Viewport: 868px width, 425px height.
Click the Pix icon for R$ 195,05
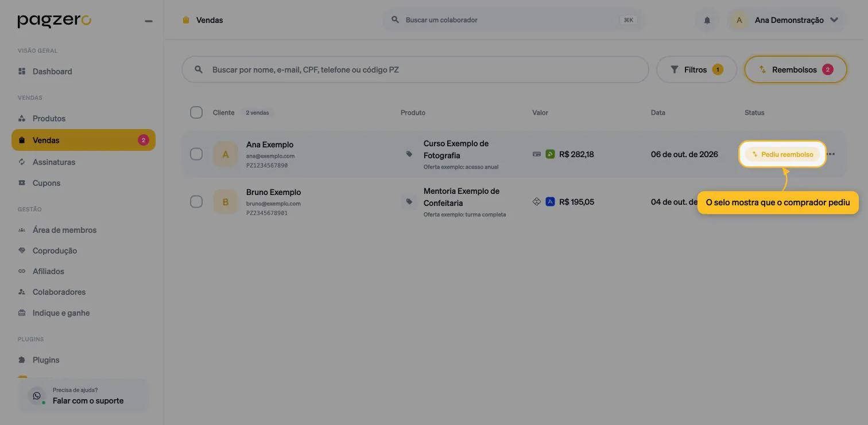click(x=537, y=202)
